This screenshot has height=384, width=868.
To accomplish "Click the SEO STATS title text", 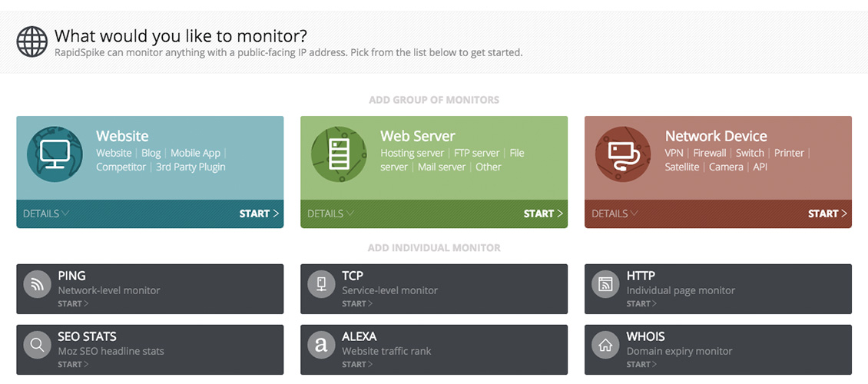I will pyautogui.click(x=87, y=336).
